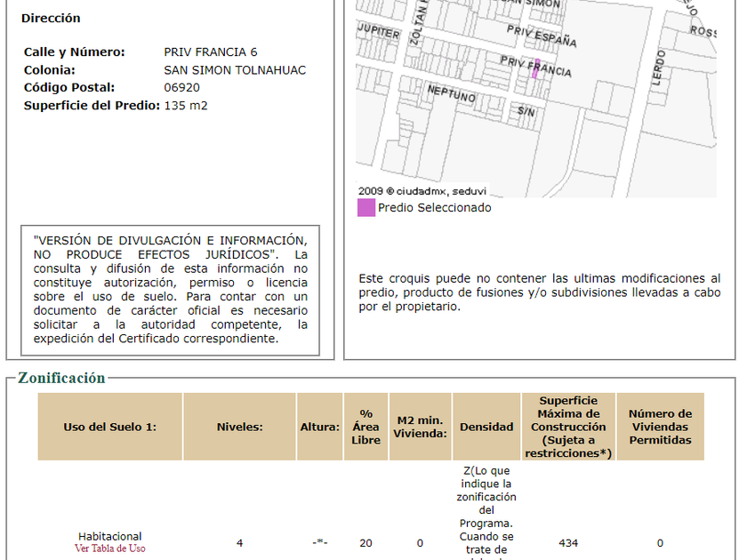Select postal code '06920'
This screenshot has height=560, width=747.
182,88
